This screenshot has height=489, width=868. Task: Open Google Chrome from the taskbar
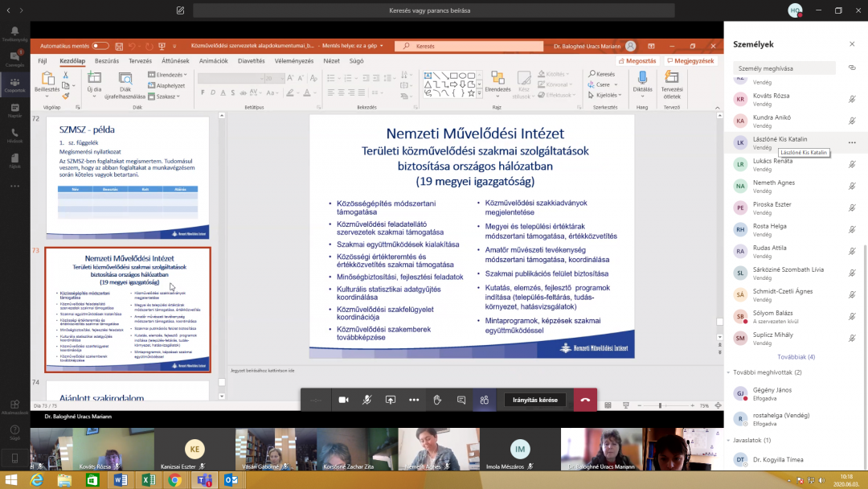(x=175, y=480)
